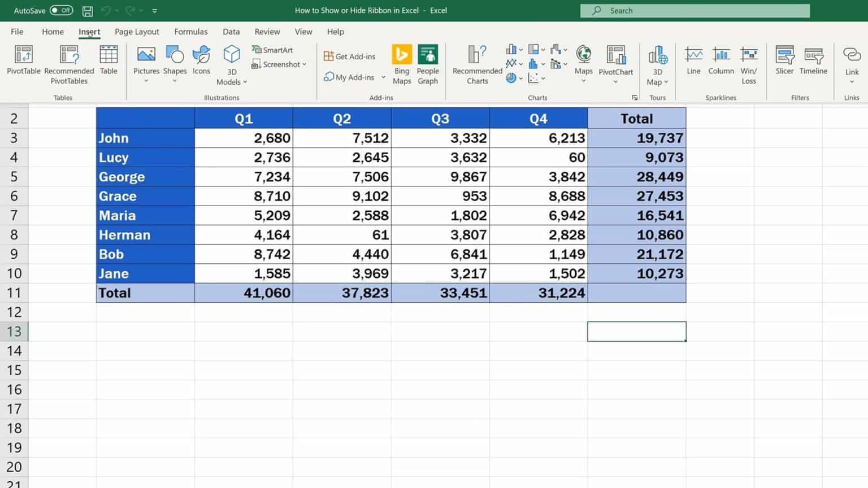This screenshot has height=488, width=868.
Task: Click the SmartArt button
Action: coord(272,50)
